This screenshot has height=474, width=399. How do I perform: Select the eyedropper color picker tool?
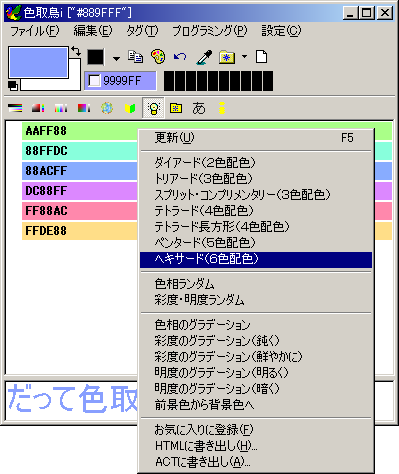pos(204,57)
